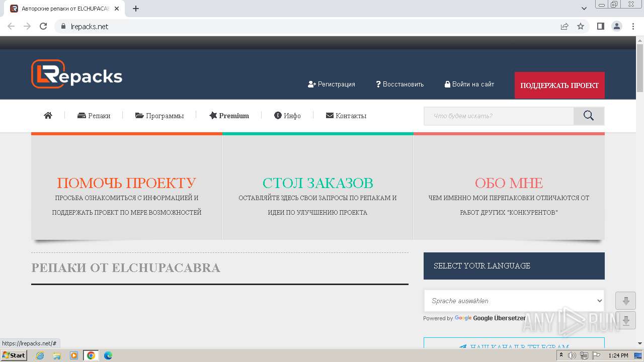Open the ОБО МНЕ block

(509, 187)
